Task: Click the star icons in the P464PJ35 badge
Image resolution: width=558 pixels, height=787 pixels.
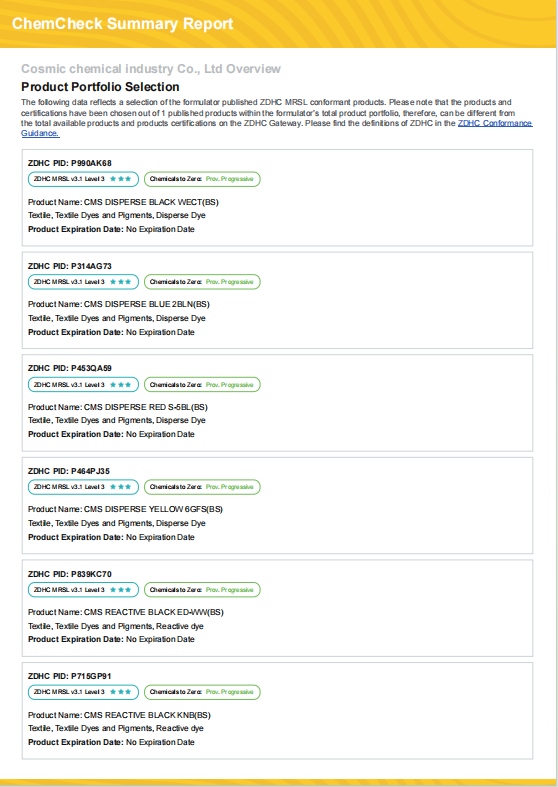Action: coord(120,487)
